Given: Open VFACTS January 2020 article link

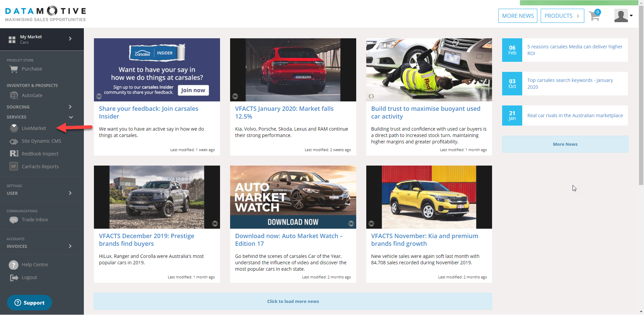Looking at the screenshot, I should 284,113.
